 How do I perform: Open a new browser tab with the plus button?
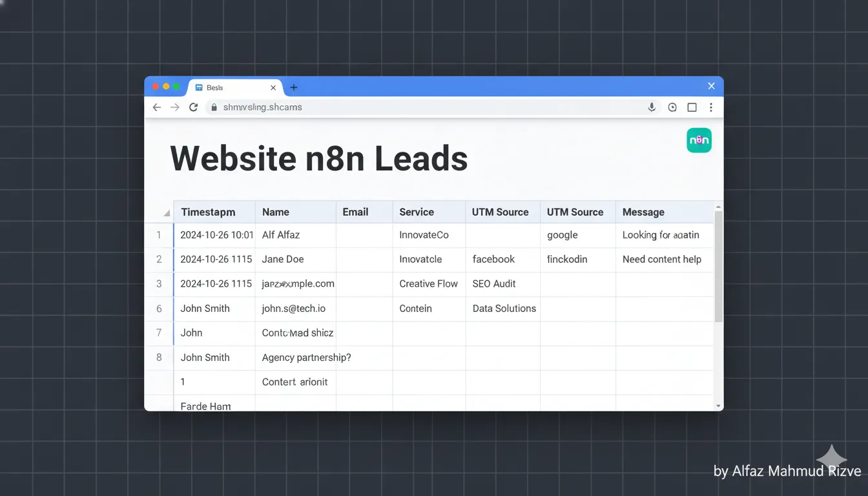294,87
